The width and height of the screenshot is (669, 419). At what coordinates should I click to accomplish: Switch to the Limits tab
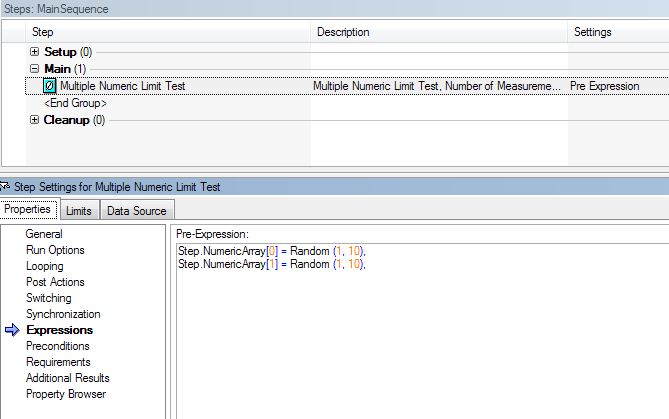point(79,210)
